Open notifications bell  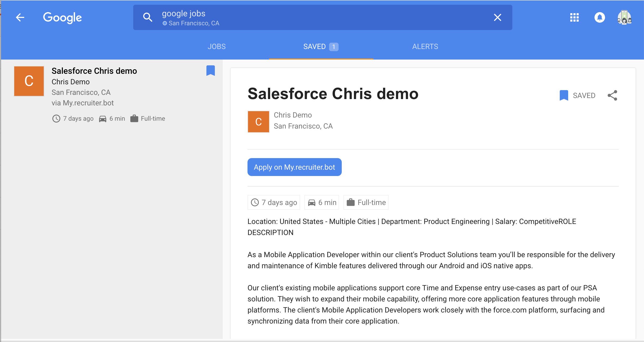click(600, 17)
